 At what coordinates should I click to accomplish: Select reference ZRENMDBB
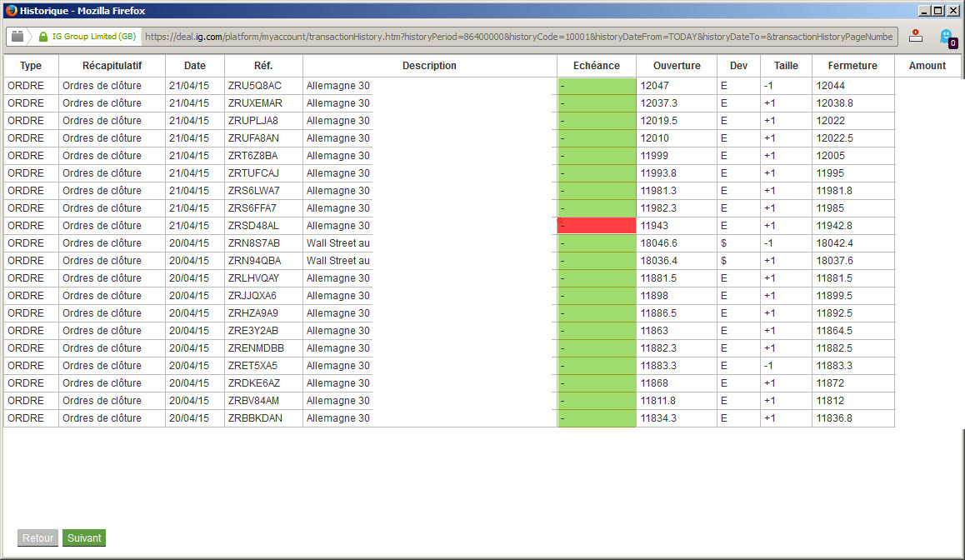256,348
